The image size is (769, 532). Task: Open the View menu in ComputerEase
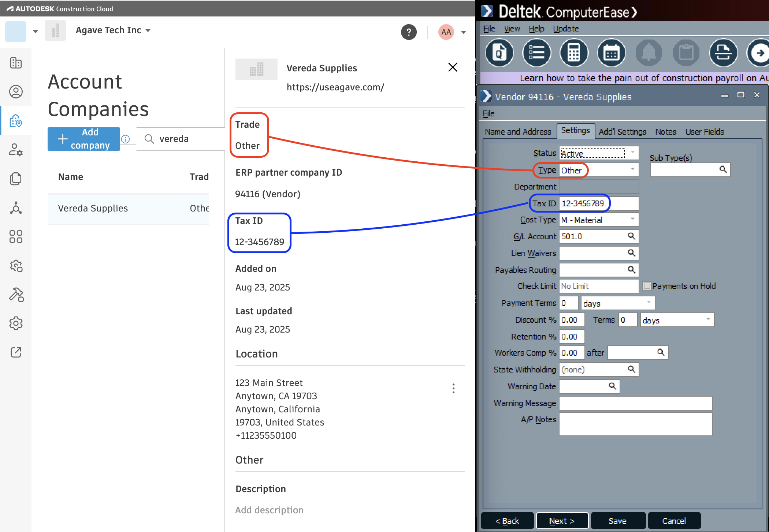pos(512,29)
